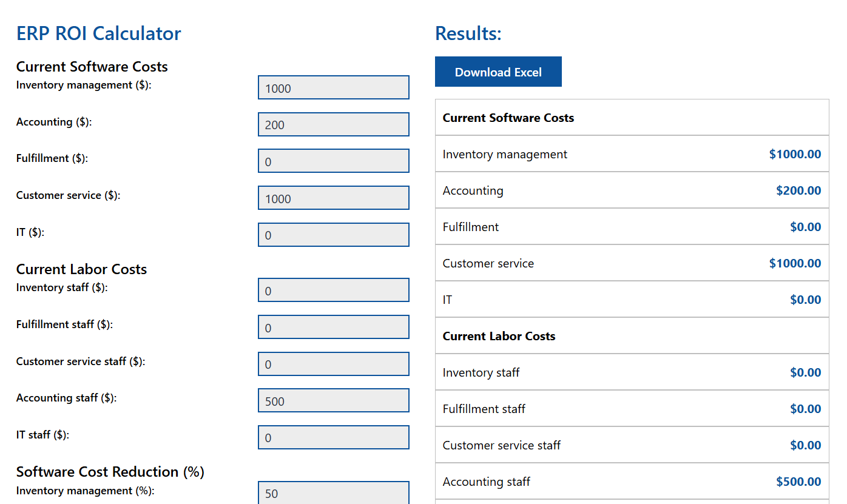Click the Fulfillment staff ($) input field
The width and height of the screenshot is (847, 504).
coord(333,327)
